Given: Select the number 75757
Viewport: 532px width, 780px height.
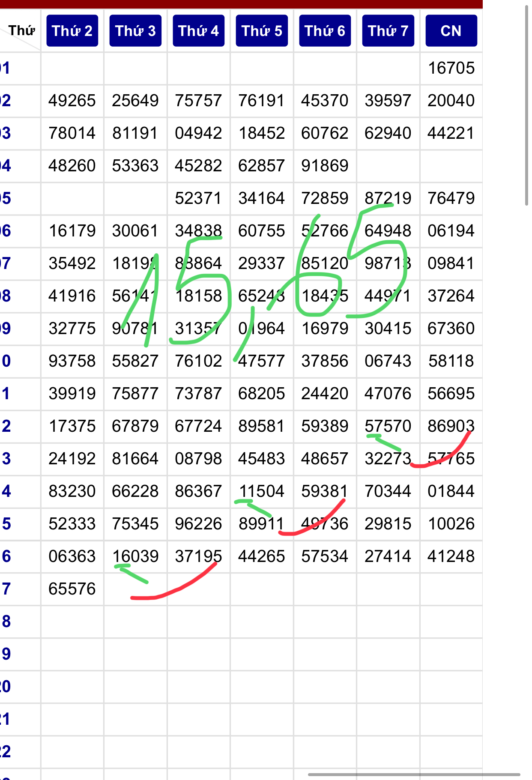Looking at the screenshot, I should click(198, 101).
